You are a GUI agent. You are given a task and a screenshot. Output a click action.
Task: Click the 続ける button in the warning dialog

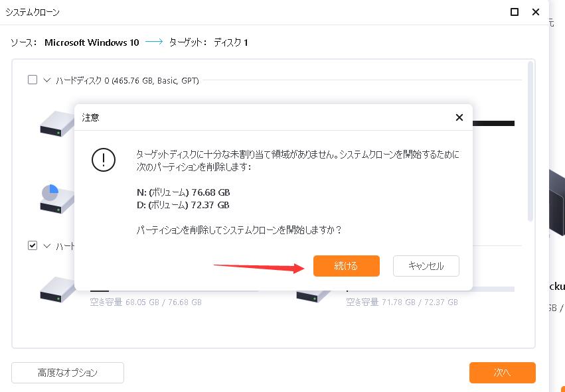coord(346,266)
